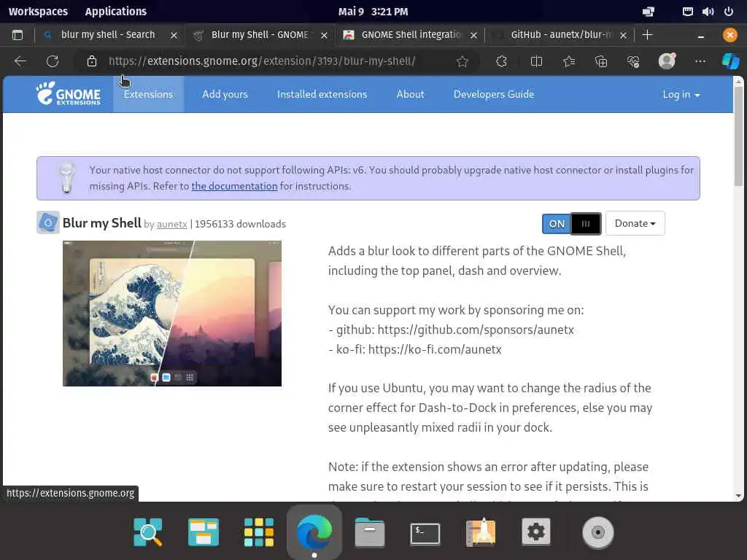This screenshot has width=747, height=560.
Task: Open the Developers Guide
Action: (x=494, y=94)
